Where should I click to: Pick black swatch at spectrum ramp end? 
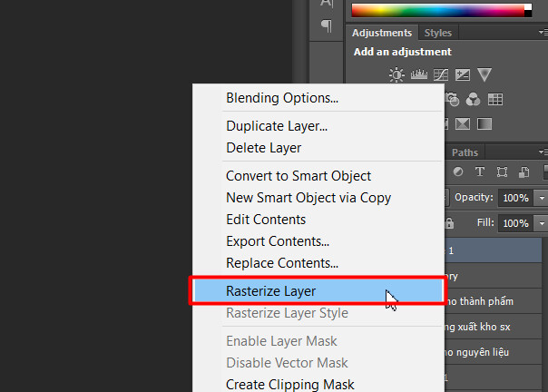[528, 14]
